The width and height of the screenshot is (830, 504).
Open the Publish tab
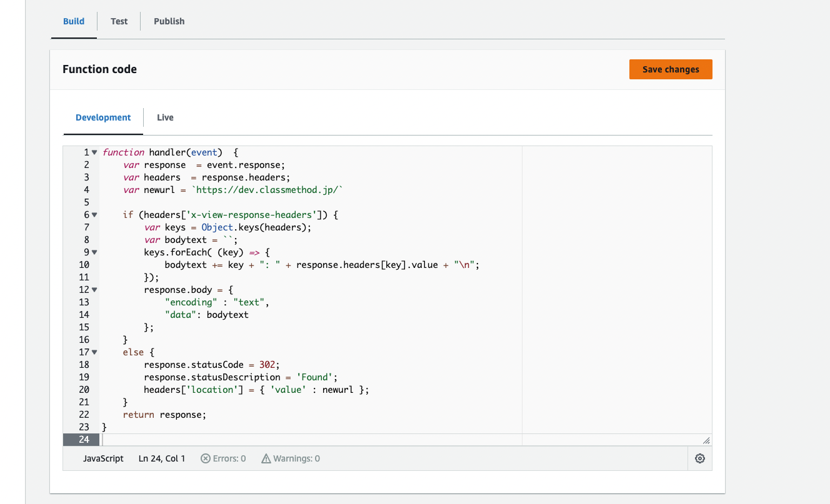pyautogui.click(x=169, y=21)
